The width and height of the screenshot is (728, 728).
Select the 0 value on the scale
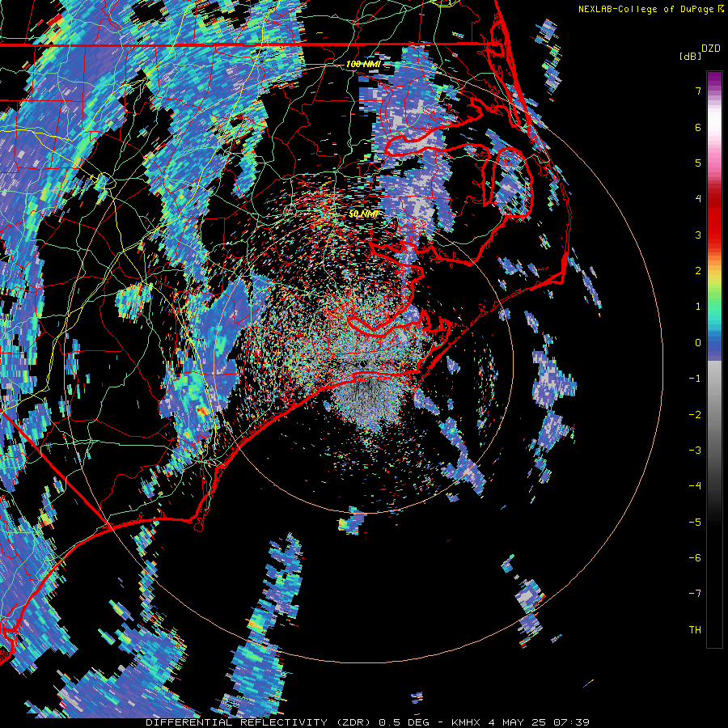[698, 343]
